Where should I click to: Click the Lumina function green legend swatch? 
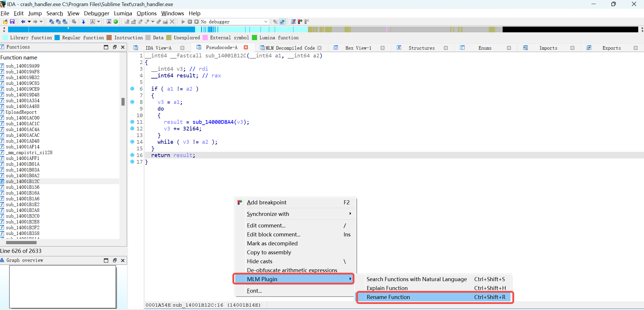254,38
